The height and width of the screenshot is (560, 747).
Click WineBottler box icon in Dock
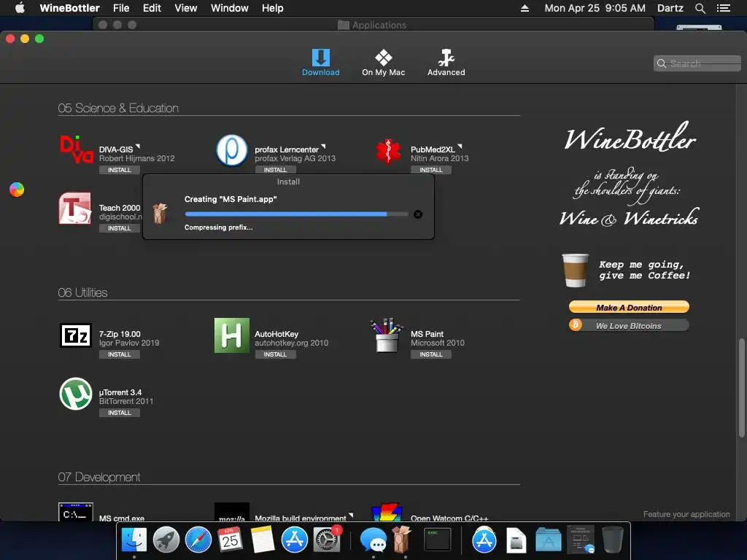[402, 539]
